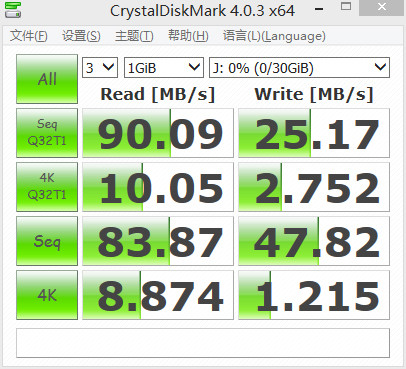Start the plain Seq test
Screen dimensions: 406x369
coord(47,241)
